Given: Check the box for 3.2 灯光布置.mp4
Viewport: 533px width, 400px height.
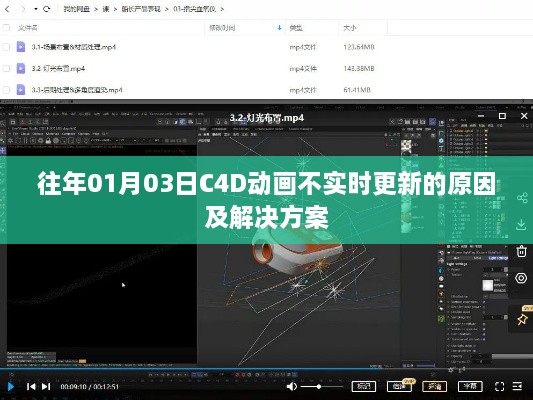Looking at the screenshot, I should pos(6,68).
